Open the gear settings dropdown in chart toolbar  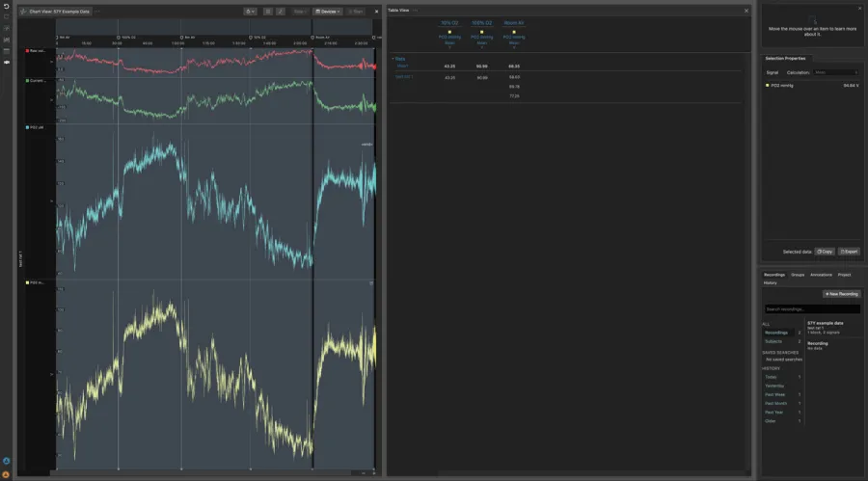pyautogui.click(x=250, y=11)
